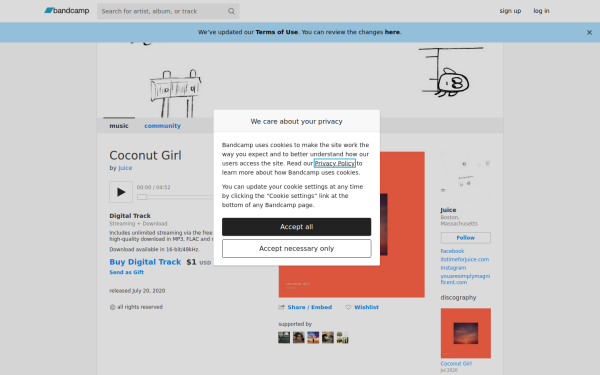Screen dimensions: 600x375
Task: Click the Juice name in sidebar
Action: pos(448,210)
